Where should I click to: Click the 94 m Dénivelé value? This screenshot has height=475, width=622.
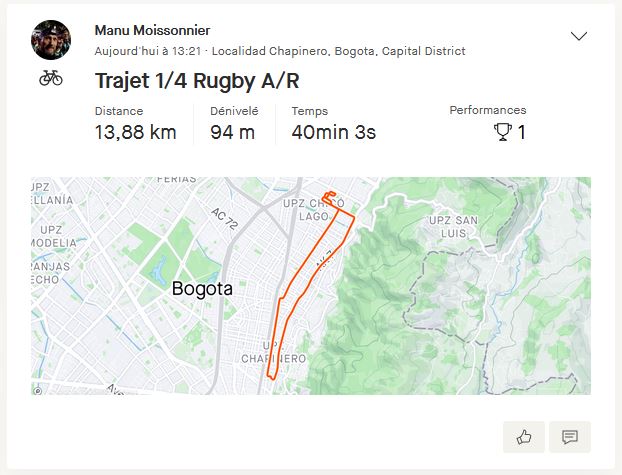233,132
